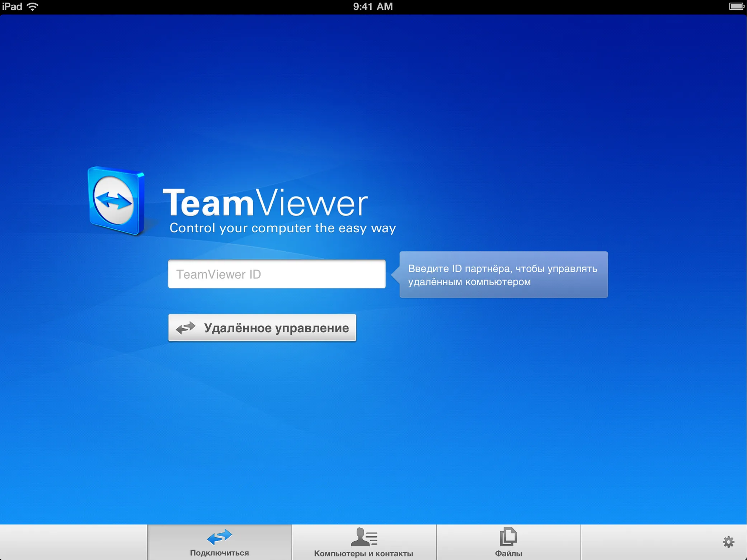Image resolution: width=747 pixels, height=560 pixels.
Task: Tap the iPad label in status bar
Action: pyautogui.click(x=12, y=6)
